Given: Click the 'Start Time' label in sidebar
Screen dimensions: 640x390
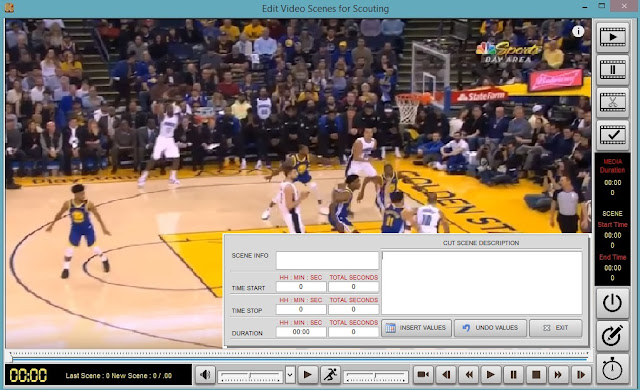Looking at the screenshot, I should [x=612, y=225].
